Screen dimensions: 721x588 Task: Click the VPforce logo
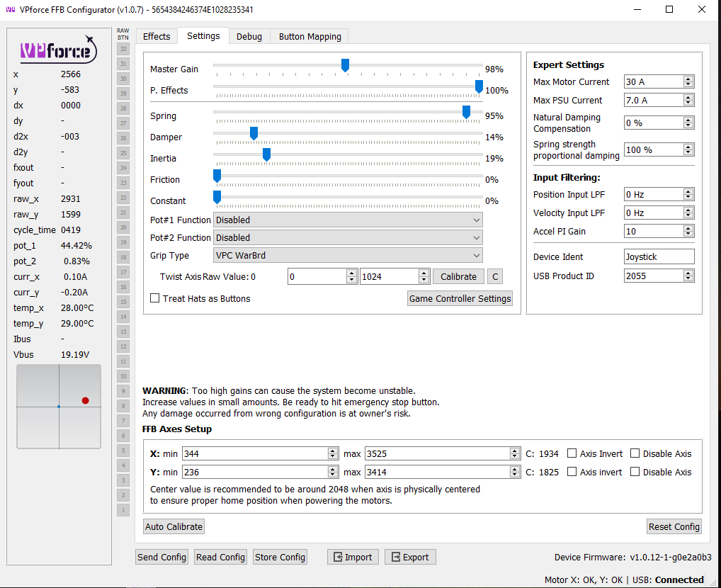pyautogui.click(x=58, y=51)
